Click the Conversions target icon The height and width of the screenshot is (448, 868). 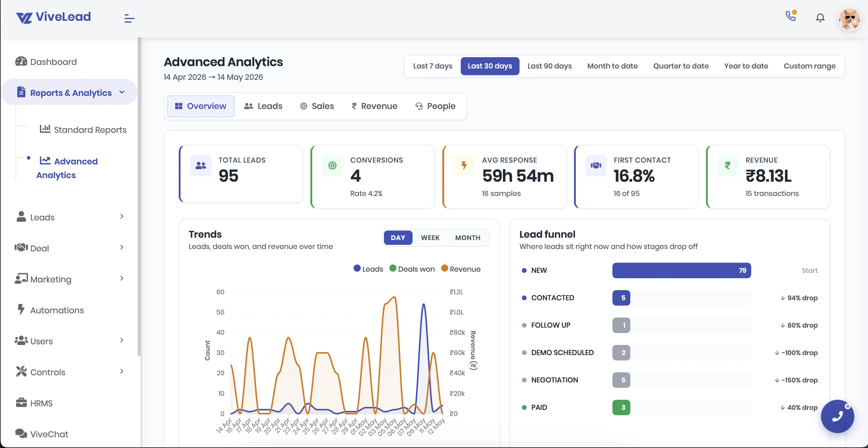(332, 165)
